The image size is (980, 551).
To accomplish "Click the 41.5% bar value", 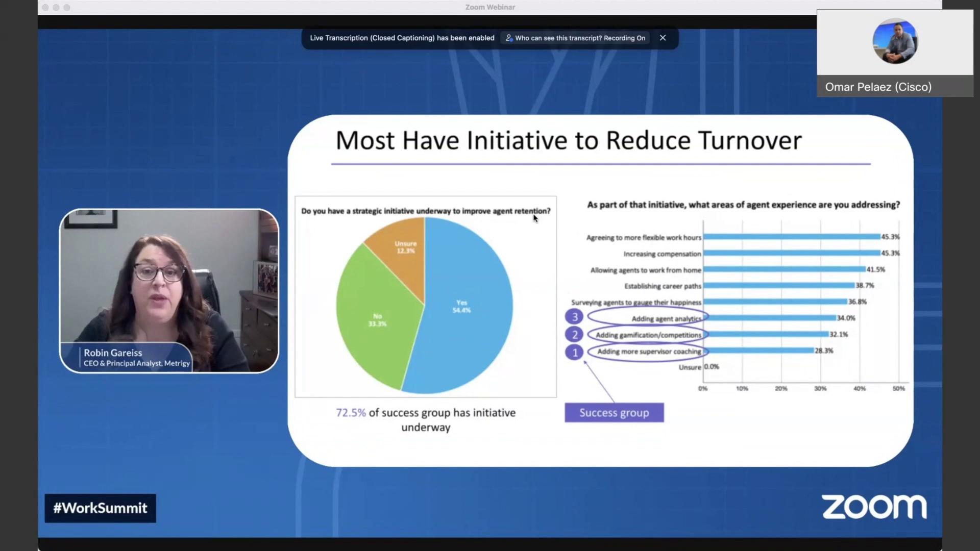I will pos(876,269).
